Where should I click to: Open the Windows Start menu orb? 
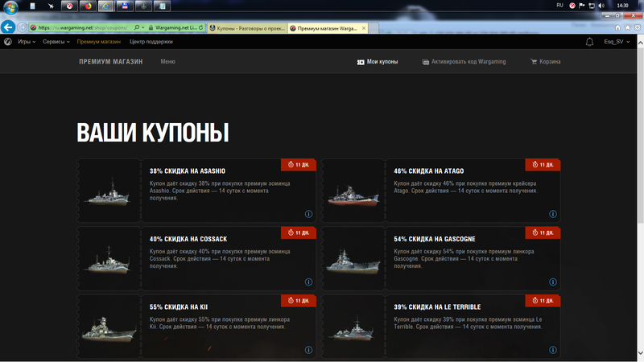coord(10,7)
